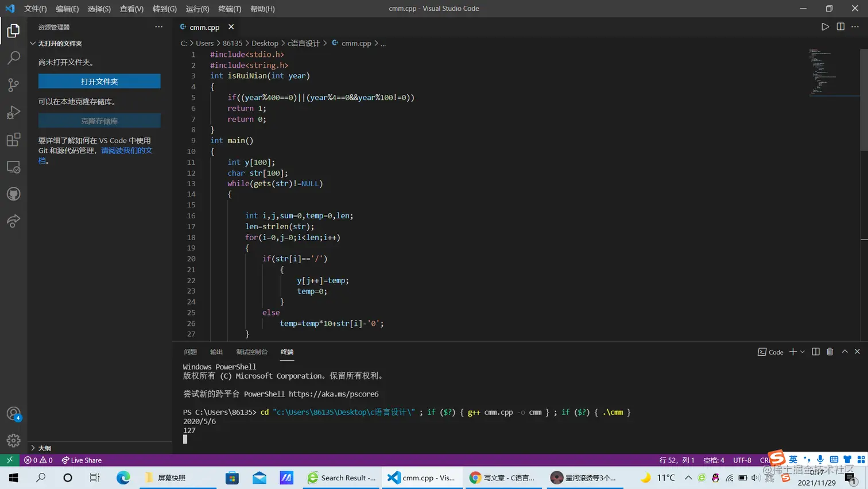This screenshot has width=868, height=489.
Task: Open the 选择(S) menu
Action: pyautogui.click(x=99, y=9)
